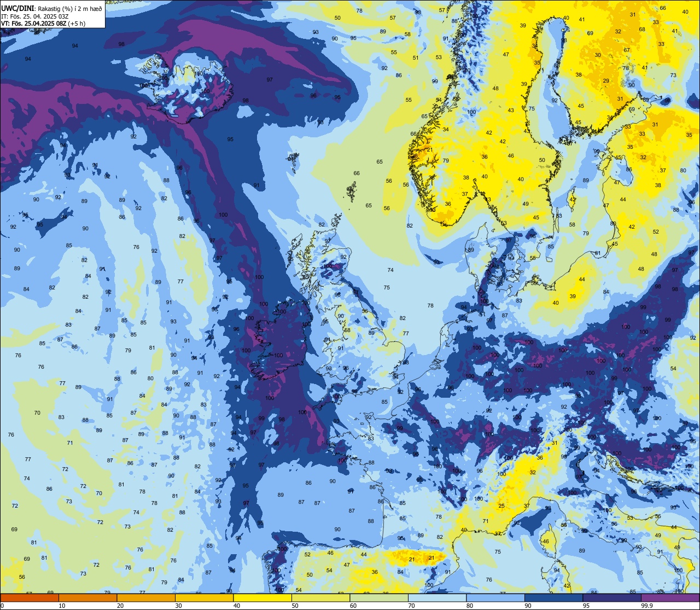Click the '40' tick label on the legend
Screen dimensions: 700x610
236,606
